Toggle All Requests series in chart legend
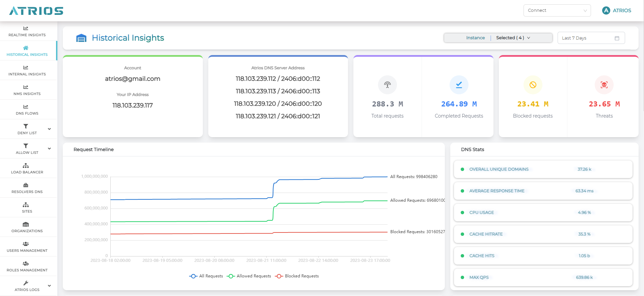The image size is (644, 296). [x=206, y=276]
